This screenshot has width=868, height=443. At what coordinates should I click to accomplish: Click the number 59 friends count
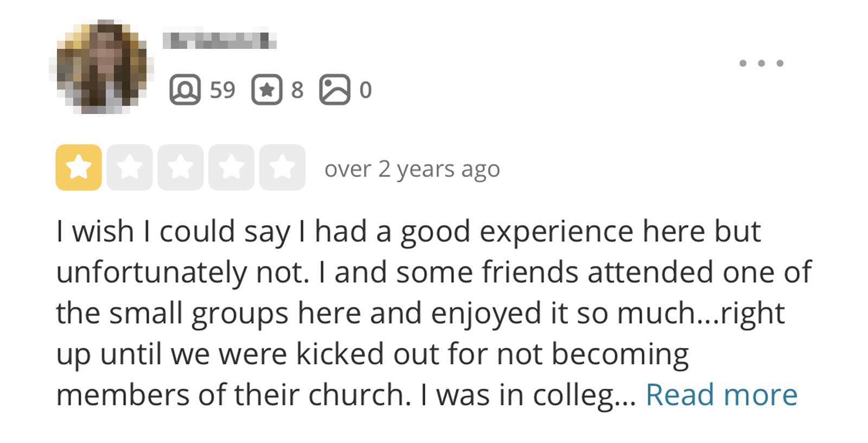pos(222,90)
